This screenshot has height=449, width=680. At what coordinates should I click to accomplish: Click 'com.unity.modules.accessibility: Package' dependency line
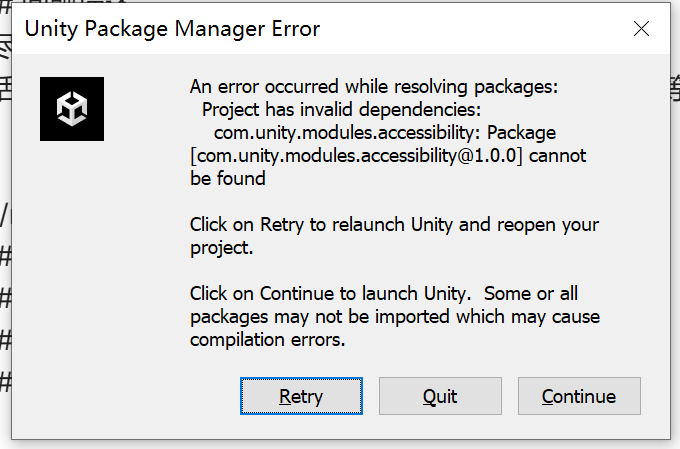point(385,133)
